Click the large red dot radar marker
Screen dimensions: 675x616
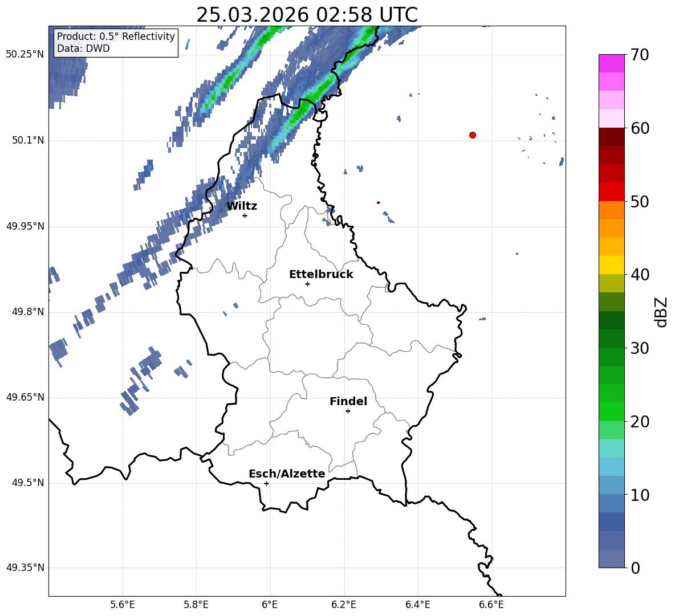pyautogui.click(x=473, y=135)
